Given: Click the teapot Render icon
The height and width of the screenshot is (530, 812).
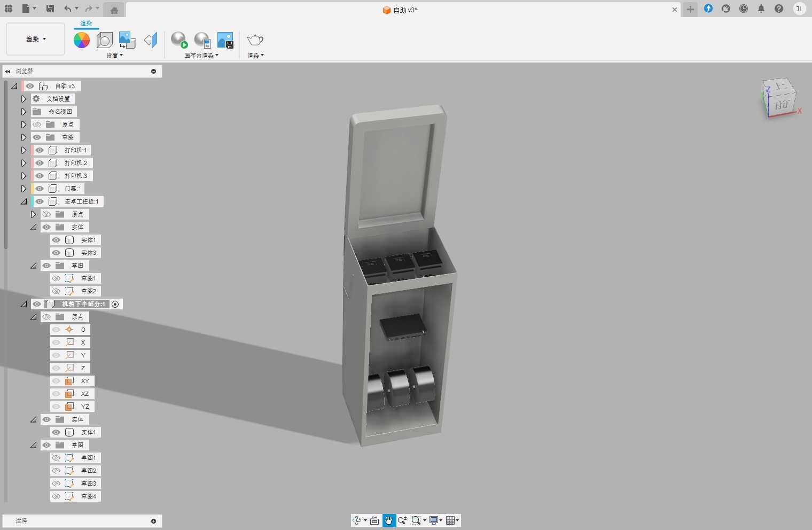Looking at the screenshot, I should coord(255,40).
